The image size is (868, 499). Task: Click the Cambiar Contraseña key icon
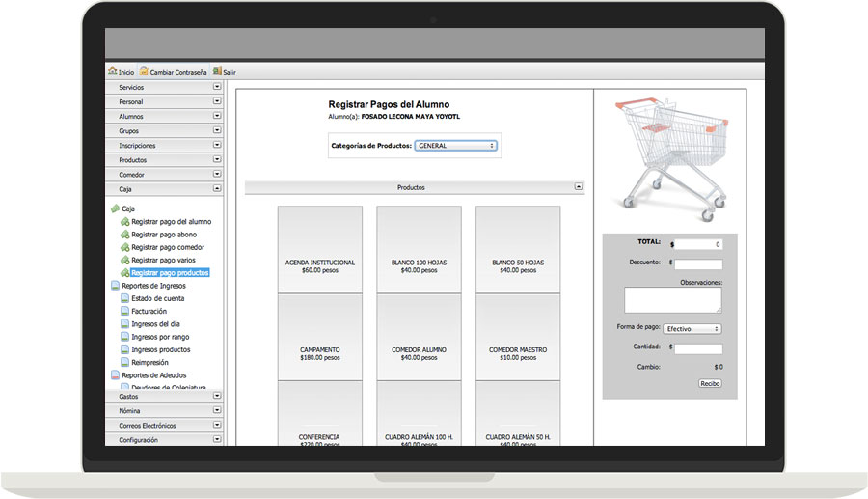(x=144, y=70)
